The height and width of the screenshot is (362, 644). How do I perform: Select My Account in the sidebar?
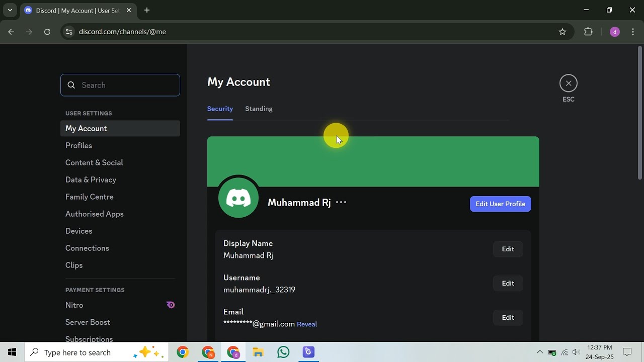click(120, 128)
